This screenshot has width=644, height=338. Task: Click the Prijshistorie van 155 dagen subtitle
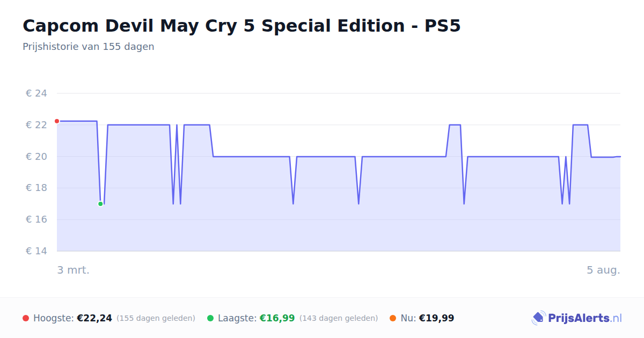coord(89,47)
